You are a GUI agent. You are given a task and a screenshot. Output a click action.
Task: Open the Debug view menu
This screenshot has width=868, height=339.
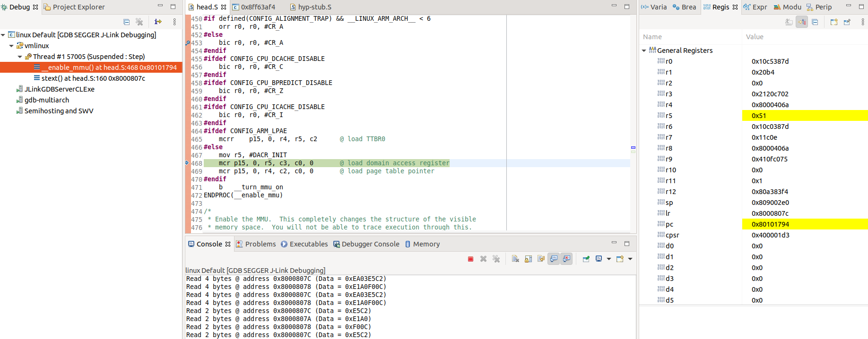pyautogui.click(x=174, y=22)
